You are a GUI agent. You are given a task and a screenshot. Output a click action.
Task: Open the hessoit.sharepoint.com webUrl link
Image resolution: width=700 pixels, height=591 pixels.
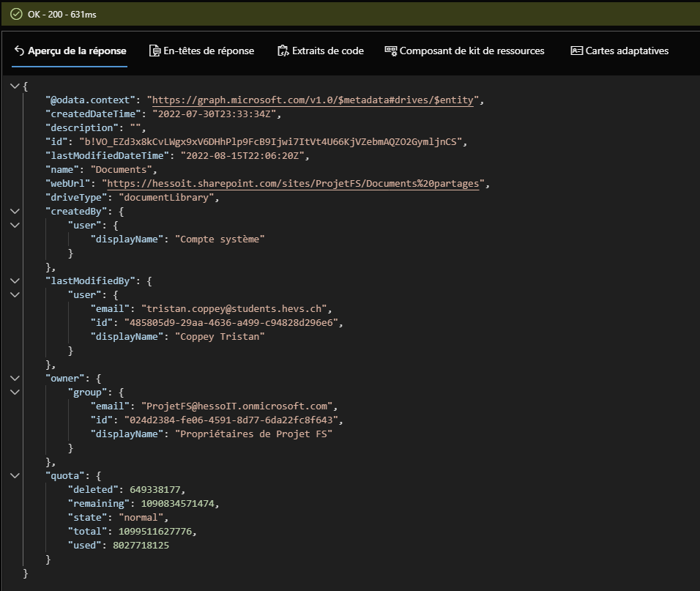pos(293,184)
